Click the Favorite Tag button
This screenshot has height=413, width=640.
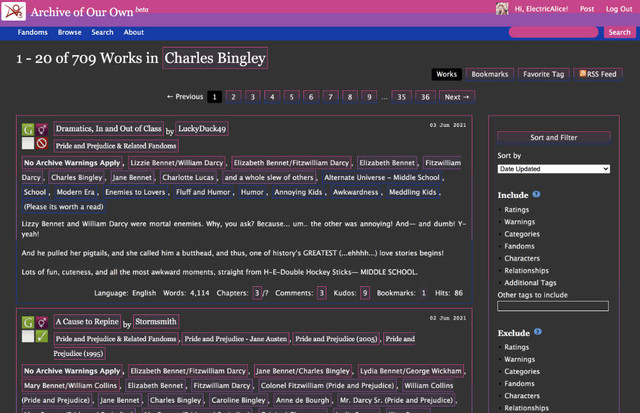pyautogui.click(x=543, y=74)
